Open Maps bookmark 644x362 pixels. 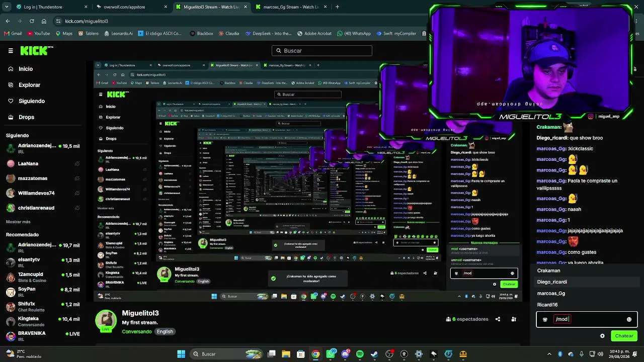(64, 34)
